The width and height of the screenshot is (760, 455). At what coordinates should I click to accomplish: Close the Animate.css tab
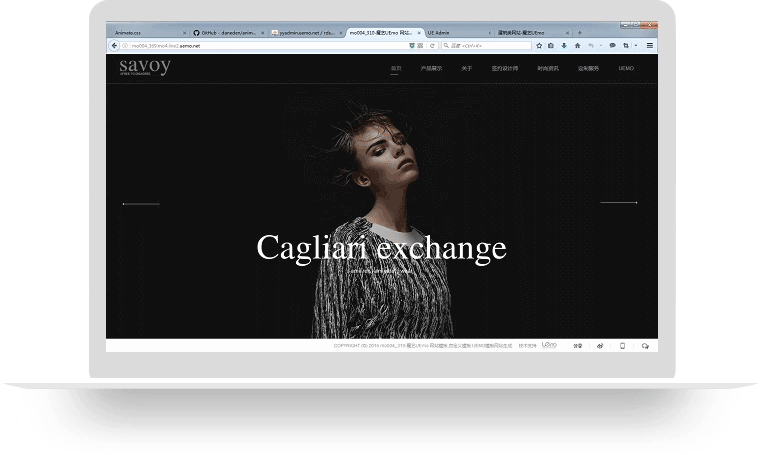pyautogui.click(x=184, y=33)
